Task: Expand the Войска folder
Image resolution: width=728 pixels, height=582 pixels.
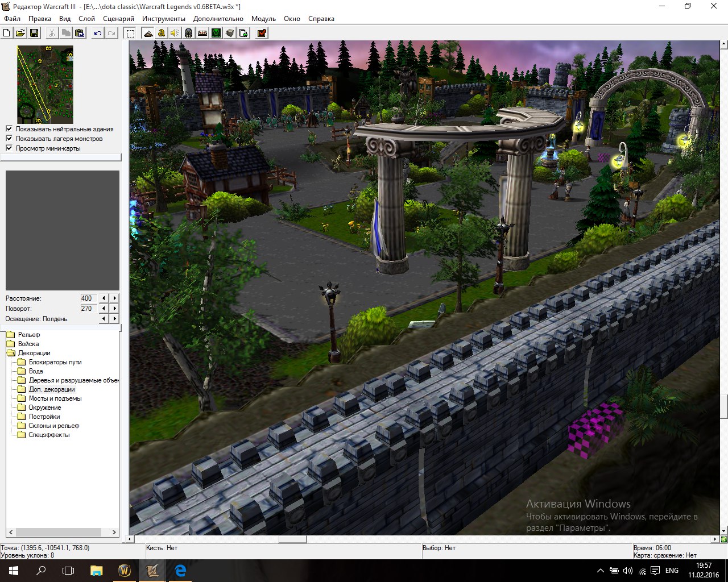Action: point(22,344)
